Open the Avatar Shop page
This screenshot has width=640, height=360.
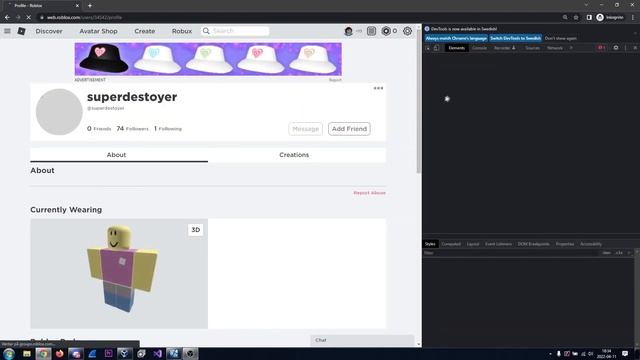(x=98, y=31)
